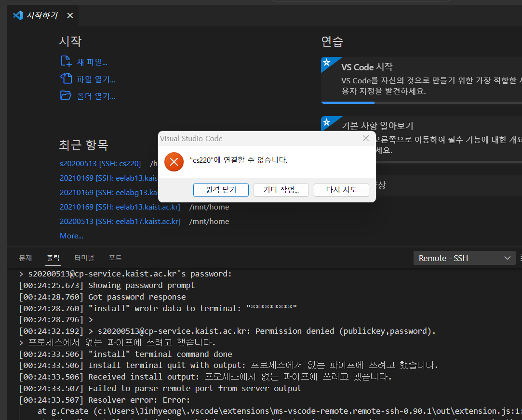The image size is (522, 420).
Task: Click the red error icon in the dialog
Action: 174,162
